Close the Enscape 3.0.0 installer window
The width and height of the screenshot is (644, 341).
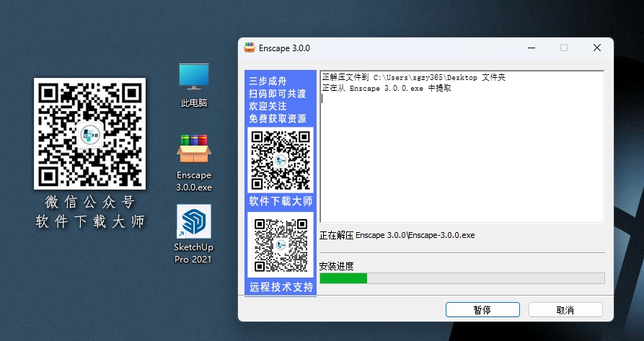point(597,48)
